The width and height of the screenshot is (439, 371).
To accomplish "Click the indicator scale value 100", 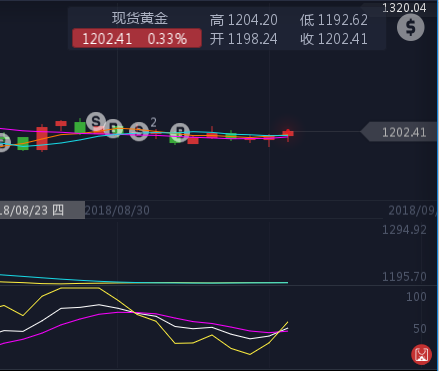I will click(x=416, y=297).
